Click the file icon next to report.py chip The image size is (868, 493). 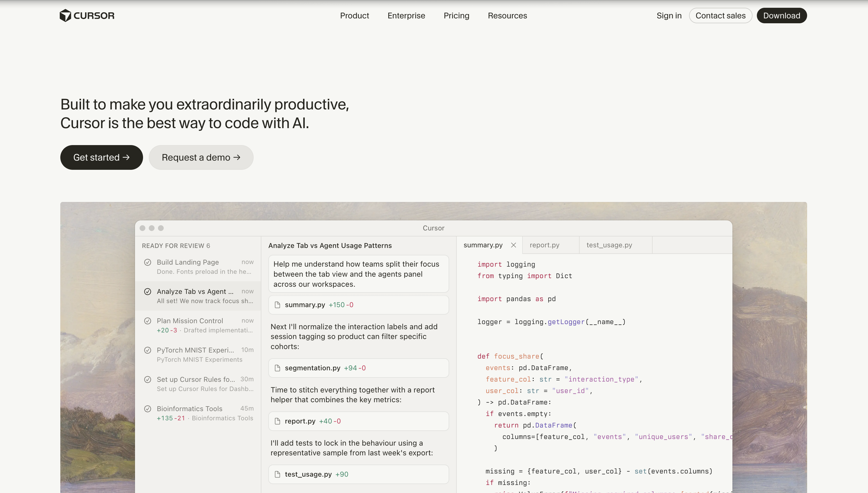click(277, 421)
